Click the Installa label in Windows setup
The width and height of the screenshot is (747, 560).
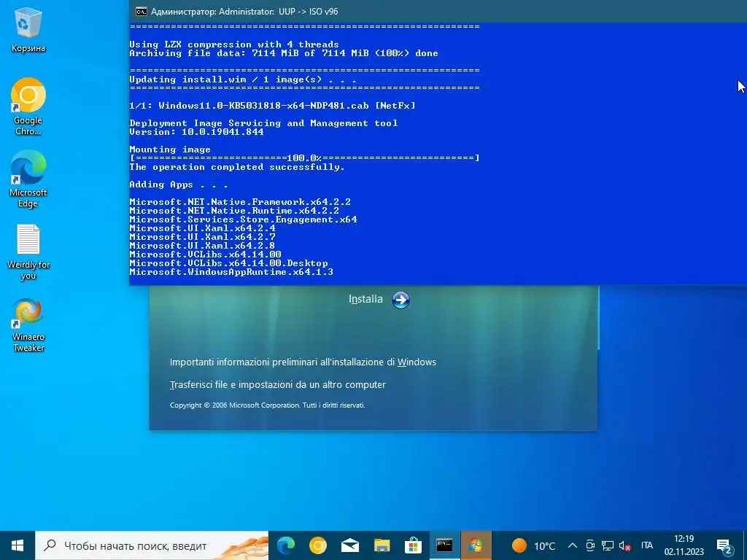tap(365, 299)
